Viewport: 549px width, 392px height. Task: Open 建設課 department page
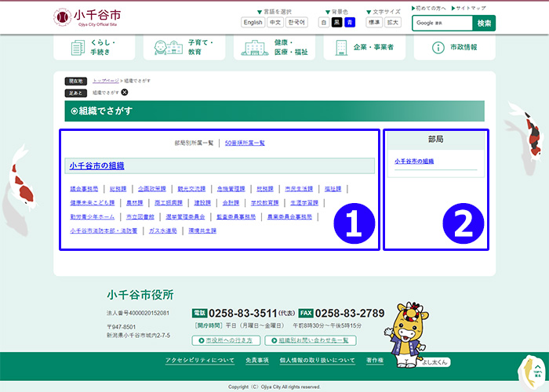click(202, 202)
